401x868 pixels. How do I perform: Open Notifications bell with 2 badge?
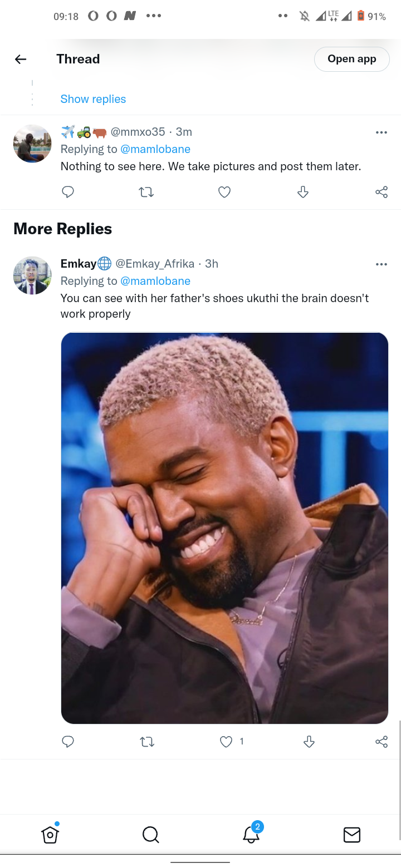coord(252,833)
